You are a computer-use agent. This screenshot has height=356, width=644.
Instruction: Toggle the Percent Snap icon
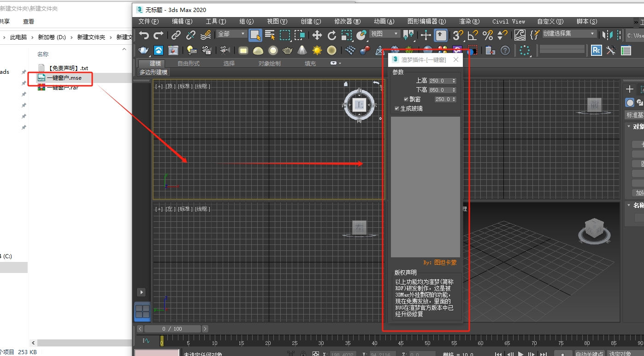coord(488,35)
